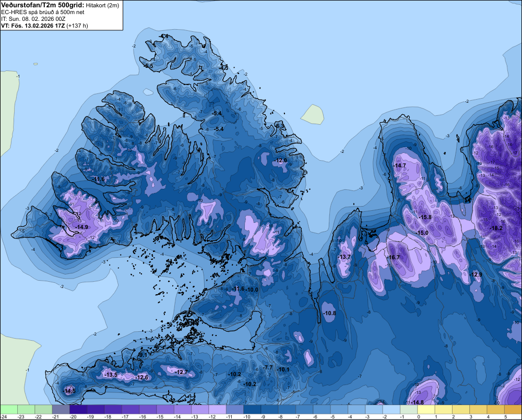
Task: Select the -9.1 temperature label
Action: pyautogui.click(x=142, y=355)
